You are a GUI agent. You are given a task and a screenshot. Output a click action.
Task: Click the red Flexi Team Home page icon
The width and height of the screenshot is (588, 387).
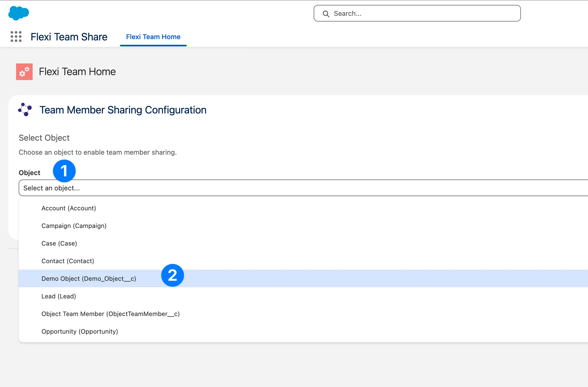pyautogui.click(x=24, y=72)
